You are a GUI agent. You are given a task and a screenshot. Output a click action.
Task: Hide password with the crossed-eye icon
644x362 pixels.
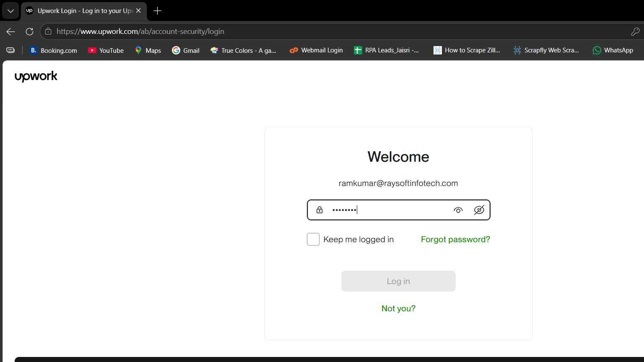[479, 210]
